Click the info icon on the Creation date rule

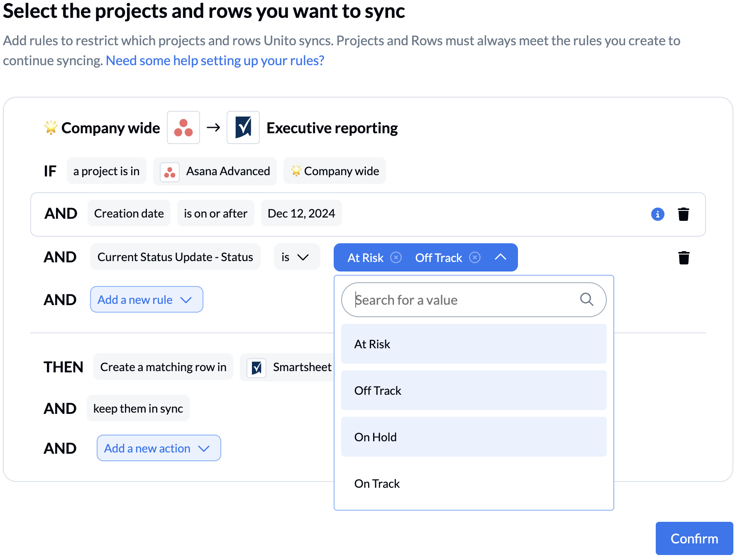657,214
